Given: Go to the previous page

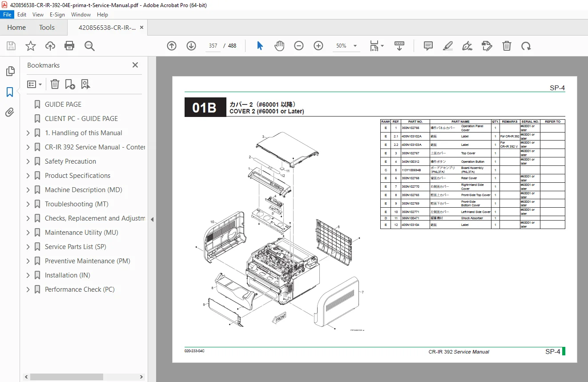Looking at the screenshot, I should [172, 46].
